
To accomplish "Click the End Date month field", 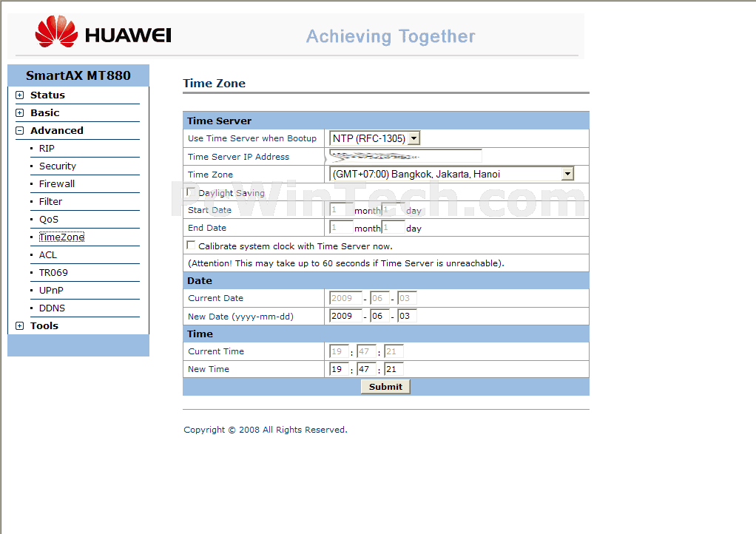I will tap(341, 228).
